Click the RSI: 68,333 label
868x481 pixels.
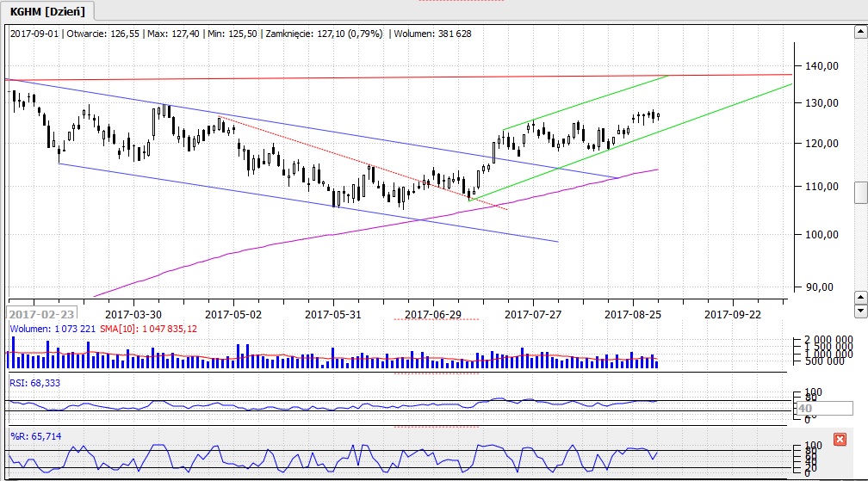point(35,383)
